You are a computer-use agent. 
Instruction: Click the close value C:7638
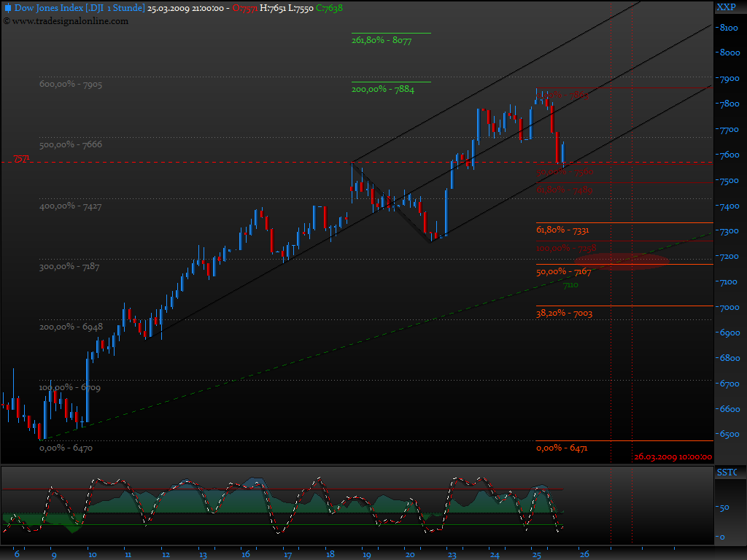pyautogui.click(x=329, y=9)
